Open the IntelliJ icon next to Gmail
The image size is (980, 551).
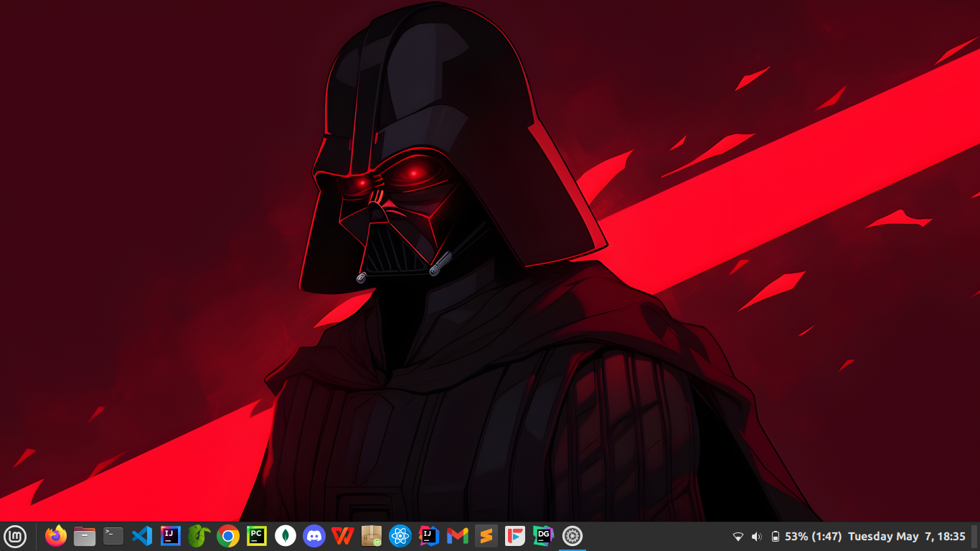(429, 536)
